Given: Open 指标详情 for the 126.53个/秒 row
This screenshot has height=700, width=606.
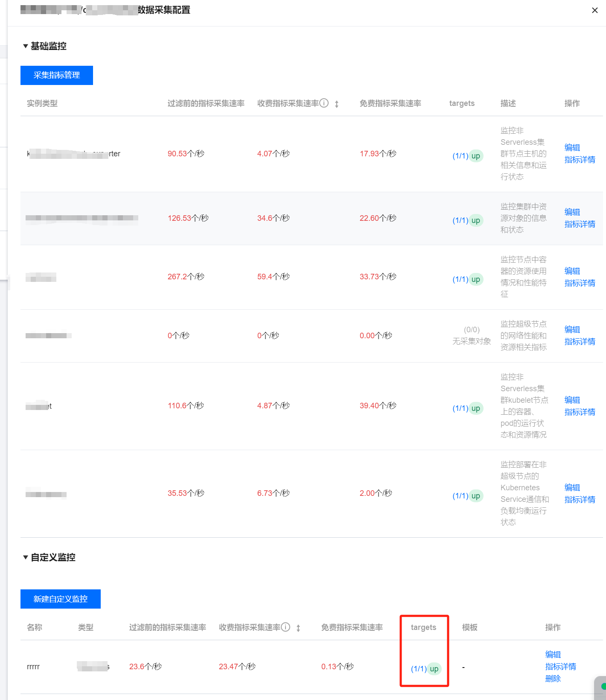Looking at the screenshot, I should (x=580, y=224).
